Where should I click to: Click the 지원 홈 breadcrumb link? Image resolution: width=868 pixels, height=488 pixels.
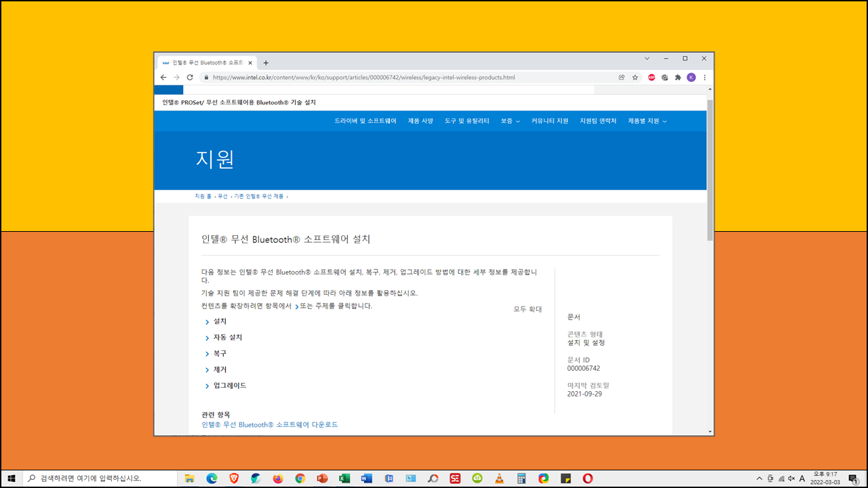click(203, 196)
